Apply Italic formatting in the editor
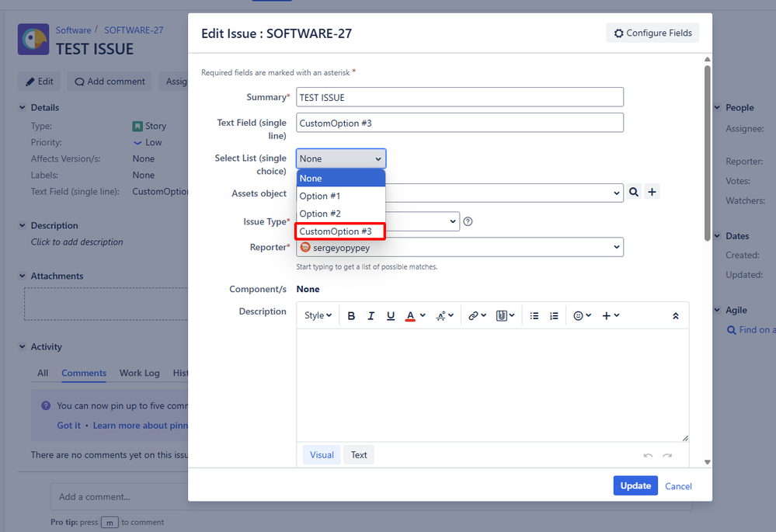776x532 pixels. click(371, 316)
